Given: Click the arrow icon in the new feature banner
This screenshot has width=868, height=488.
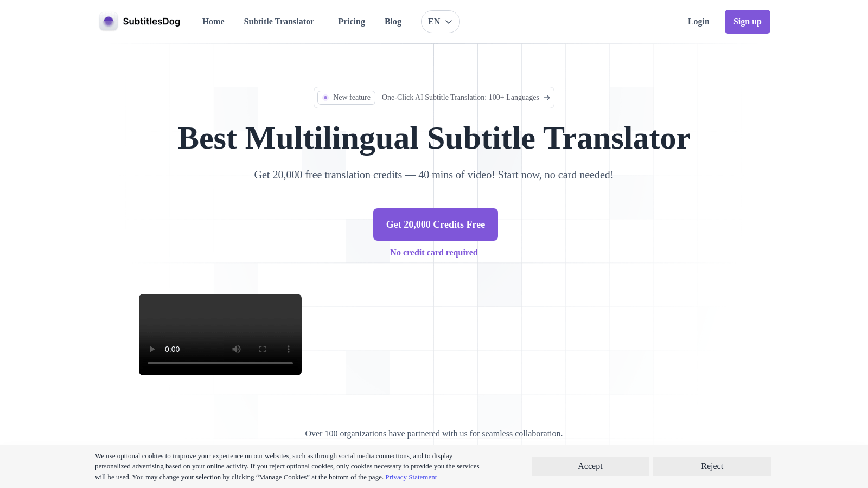Looking at the screenshot, I should (x=547, y=98).
